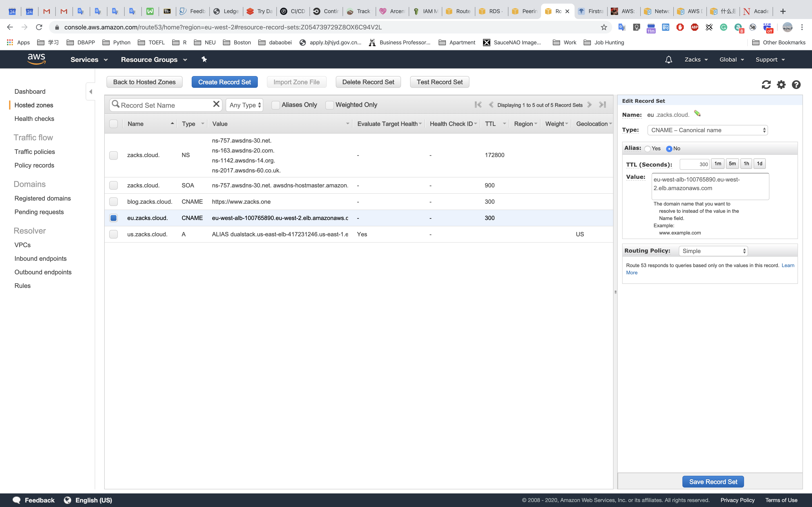Go to Health checks in sidebar
Image resolution: width=812 pixels, height=507 pixels.
click(x=34, y=119)
